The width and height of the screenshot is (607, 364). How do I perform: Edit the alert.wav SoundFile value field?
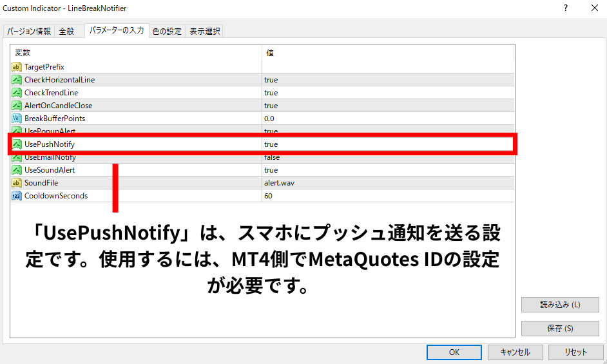387,183
